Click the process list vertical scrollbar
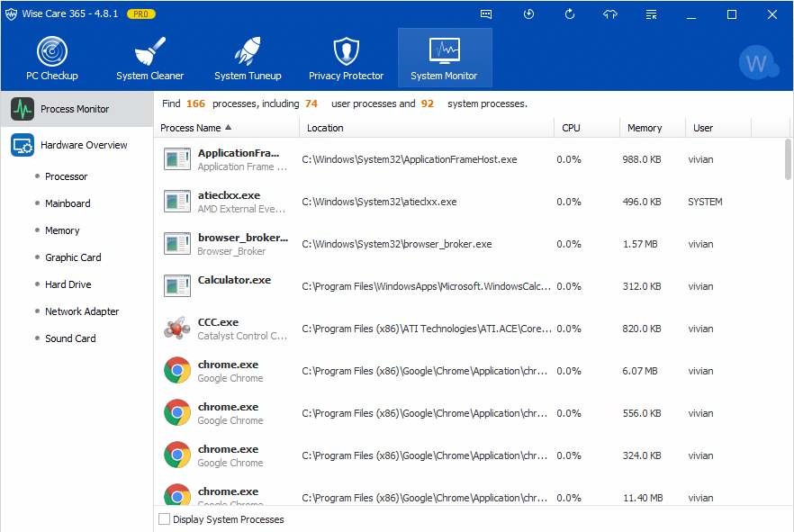Screen dimensions: 794x532 788,159
